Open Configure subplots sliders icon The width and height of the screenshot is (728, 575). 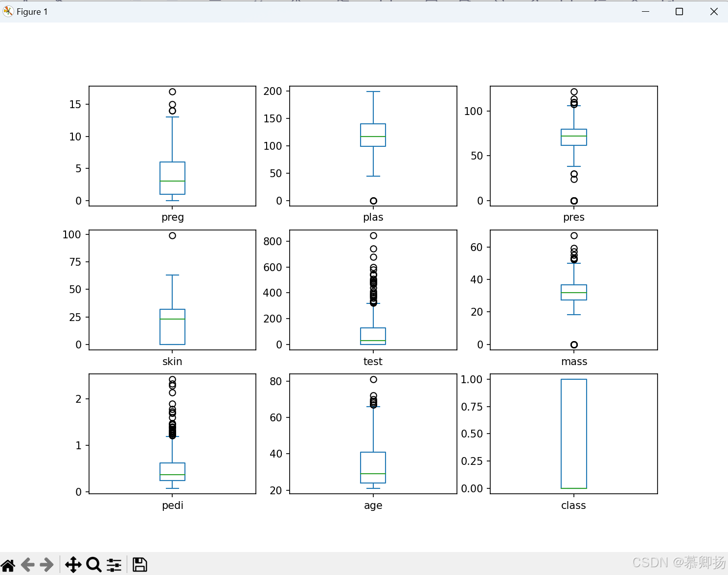coord(114,565)
